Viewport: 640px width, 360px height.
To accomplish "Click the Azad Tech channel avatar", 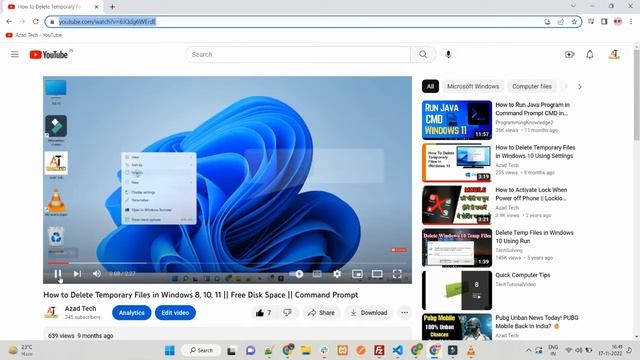I will point(51,312).
